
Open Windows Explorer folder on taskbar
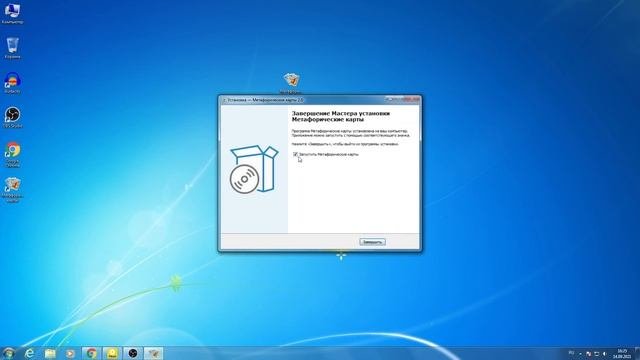tap(50, 353)
